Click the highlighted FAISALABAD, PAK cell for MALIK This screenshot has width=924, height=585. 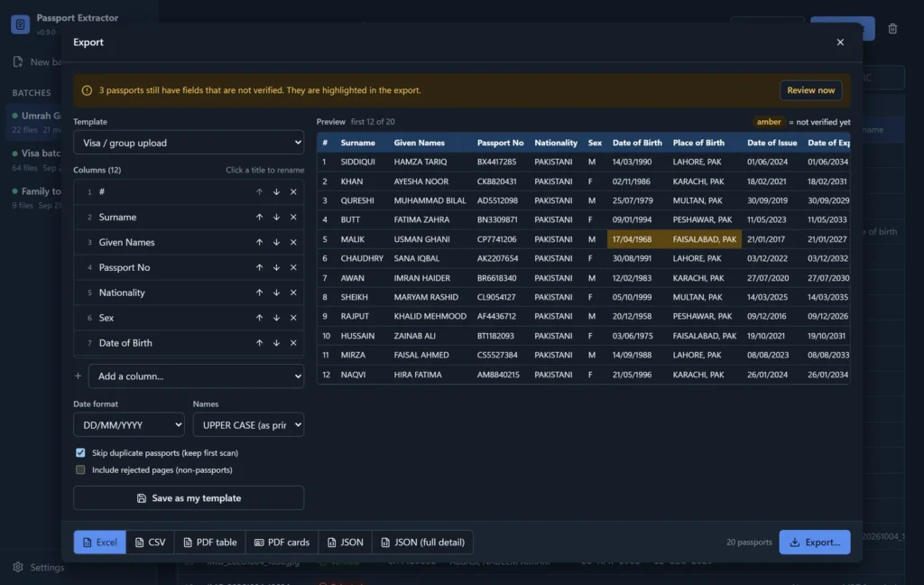[x=705, y=239]
